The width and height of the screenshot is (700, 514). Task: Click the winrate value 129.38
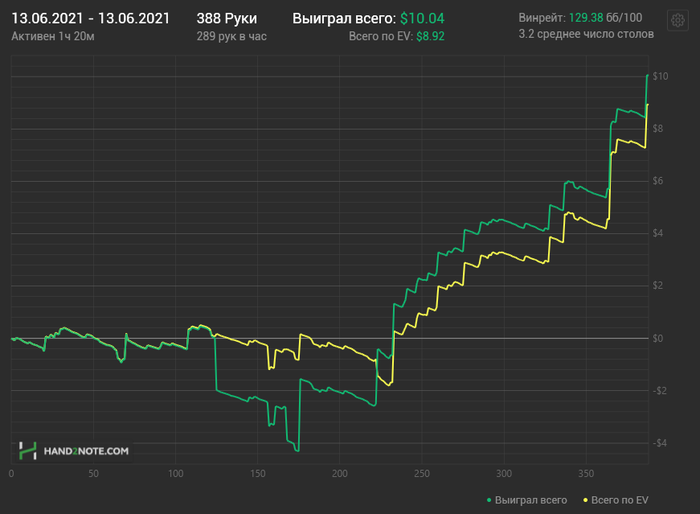click(x=586, y=18)
